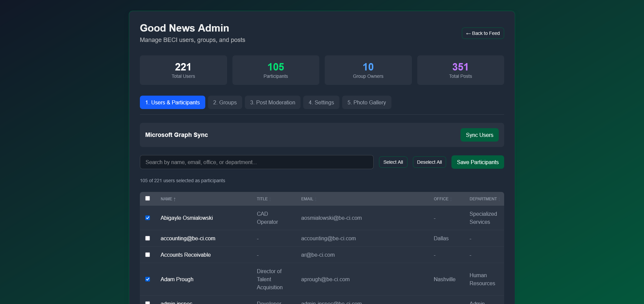The width and height of the screenshot is (644, 304).
Task: Check the Accounts Receivable checkbox
Action: [x=148, y=255]
